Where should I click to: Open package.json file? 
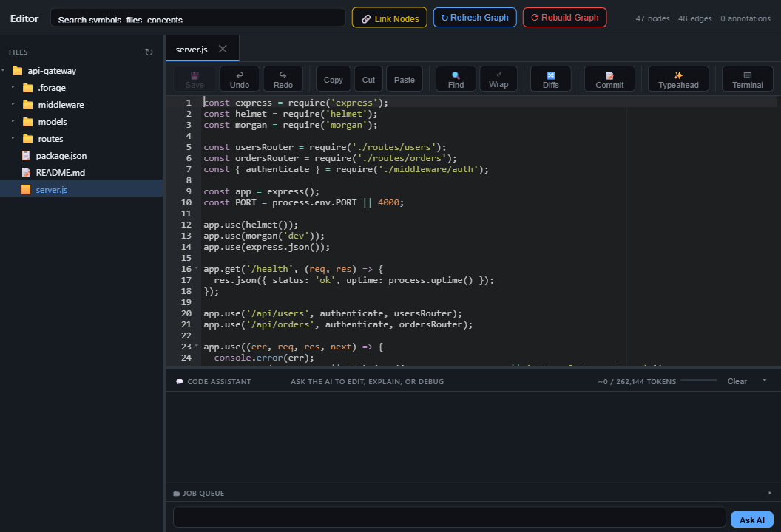point(61,156)
